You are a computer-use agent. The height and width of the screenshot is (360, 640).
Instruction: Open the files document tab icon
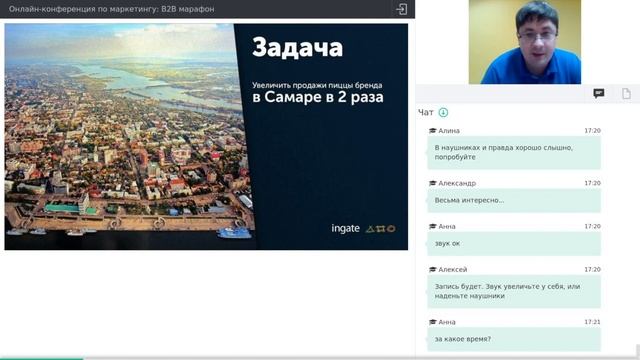(626, 93)
